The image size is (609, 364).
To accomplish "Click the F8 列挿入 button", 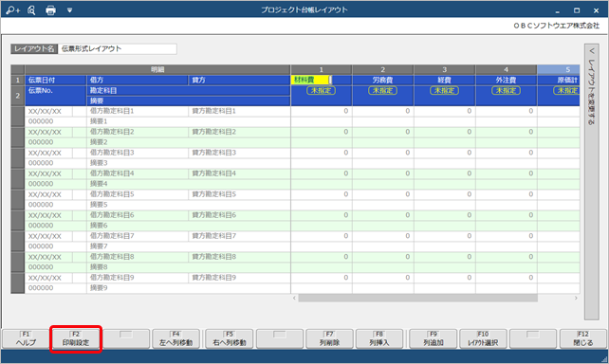I will (379, 338).
